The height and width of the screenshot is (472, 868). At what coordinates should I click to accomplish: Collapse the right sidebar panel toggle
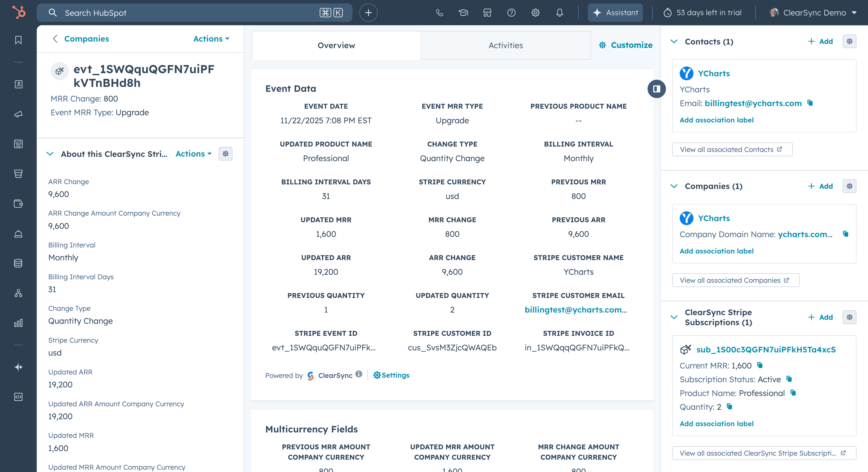[656, 89]
